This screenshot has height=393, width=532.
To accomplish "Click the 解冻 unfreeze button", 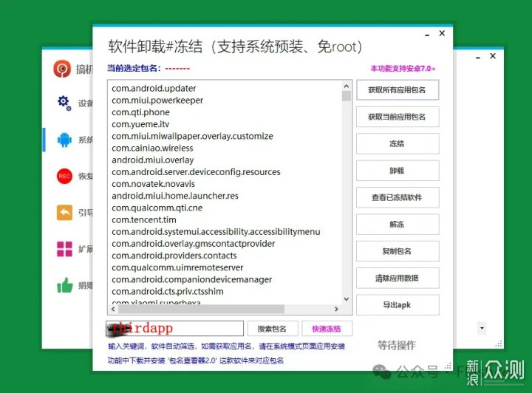I will click(398, 224).
